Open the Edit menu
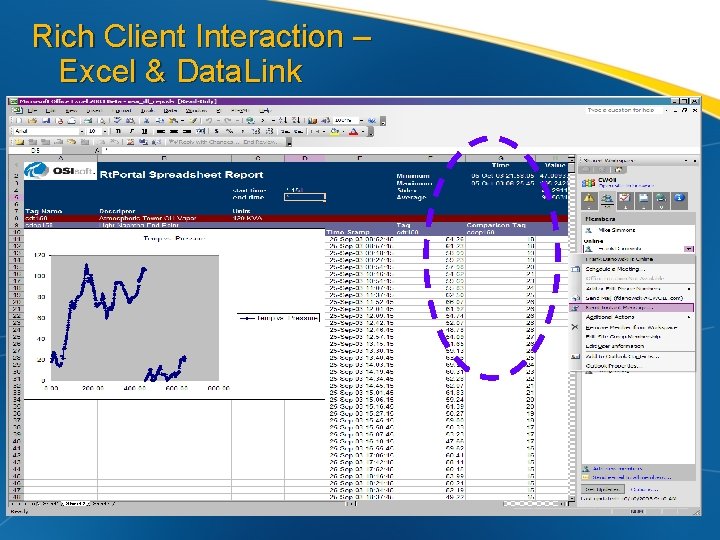The width and height of the screenshot is (720, 540). [51, 111]
